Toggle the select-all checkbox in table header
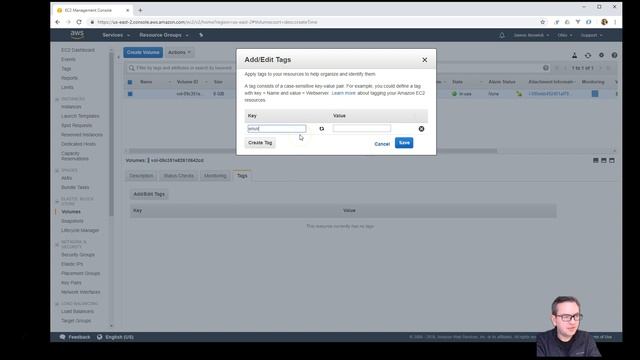The width and height of the screenshot is (640, 360). [x=130, y=82]
